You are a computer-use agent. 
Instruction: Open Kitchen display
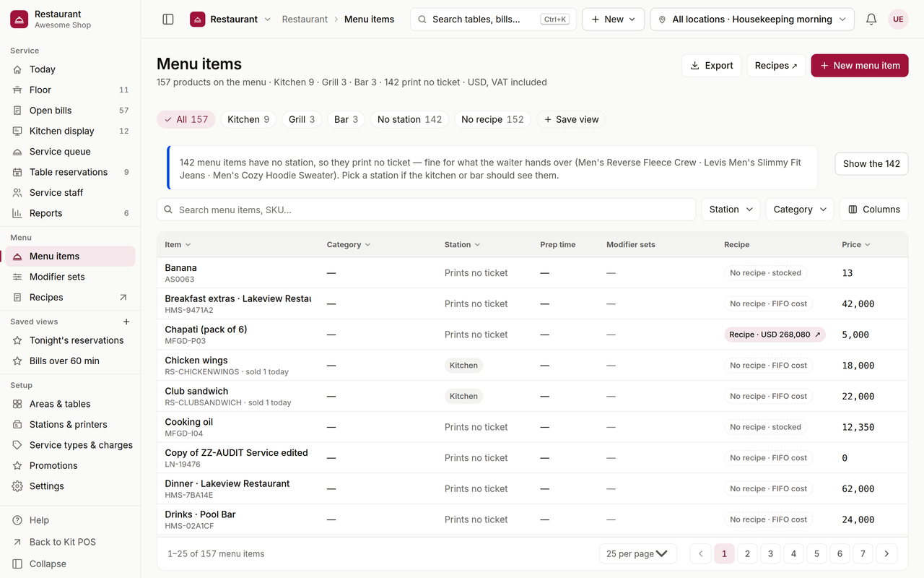point(70,131)
